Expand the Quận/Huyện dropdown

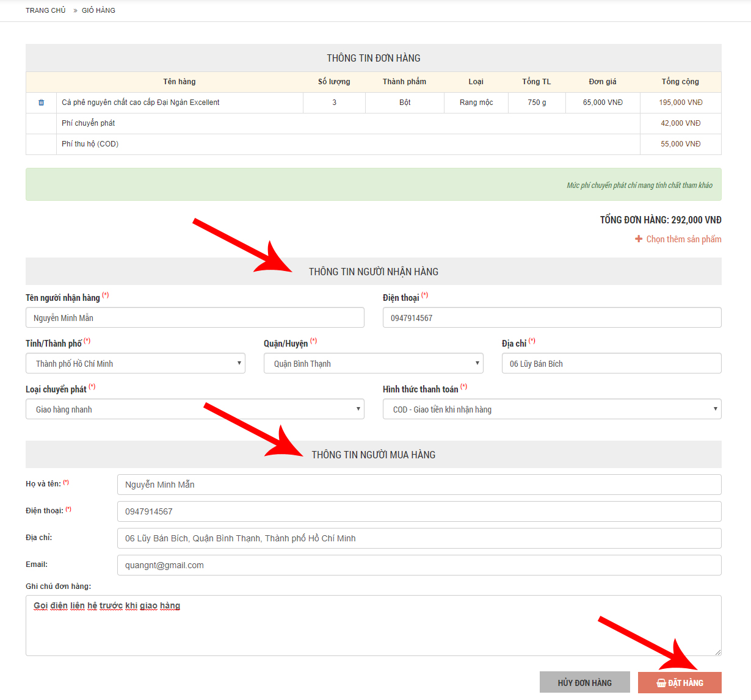click(373, 364)
